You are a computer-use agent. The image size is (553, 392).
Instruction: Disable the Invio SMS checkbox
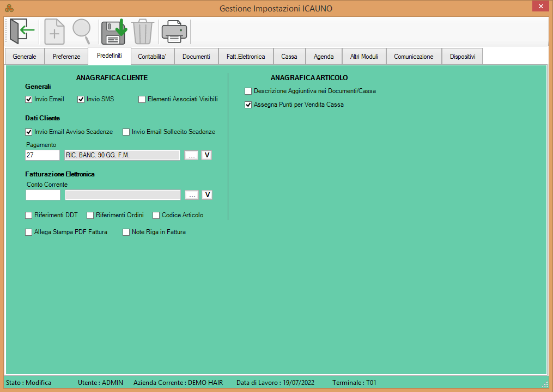[81, 100]
